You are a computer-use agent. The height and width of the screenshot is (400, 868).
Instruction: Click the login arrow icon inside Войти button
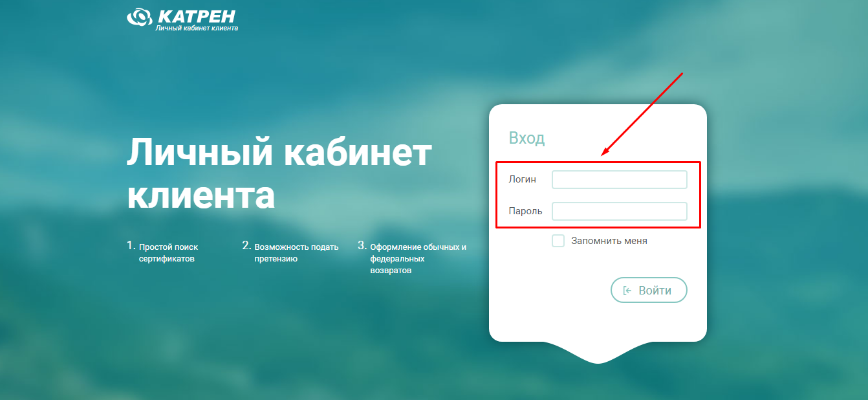pos(627,291)
